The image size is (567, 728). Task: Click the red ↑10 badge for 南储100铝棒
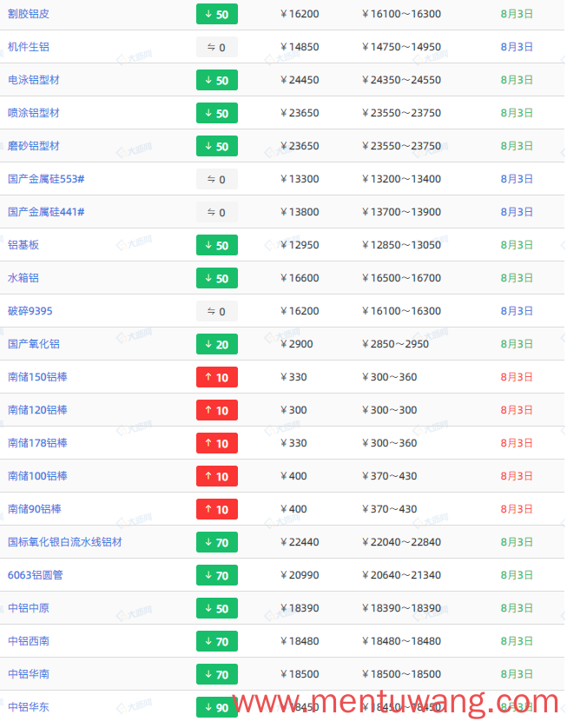[x=217, y=476]
